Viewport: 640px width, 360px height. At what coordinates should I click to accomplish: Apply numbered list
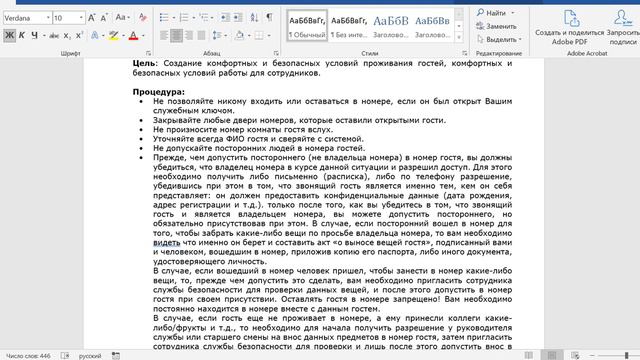pyautogui.click(x=184, y=18)
